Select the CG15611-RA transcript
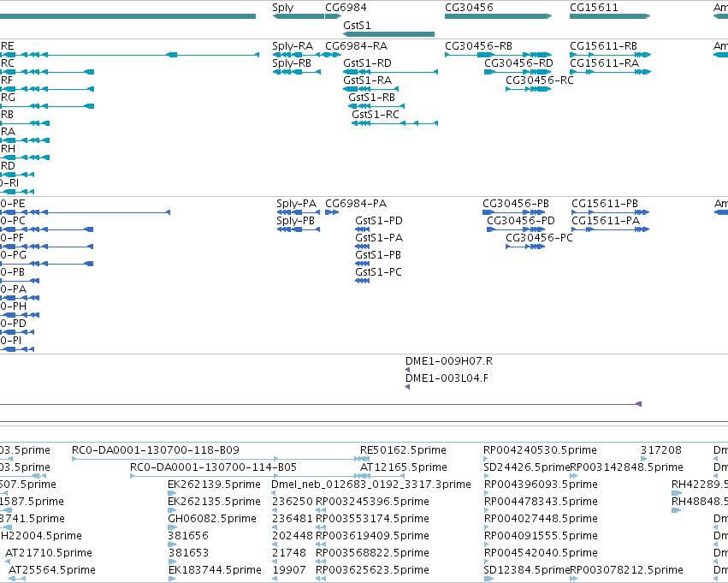The height and width of the screenshot is (583, 728). pos(610,72)
